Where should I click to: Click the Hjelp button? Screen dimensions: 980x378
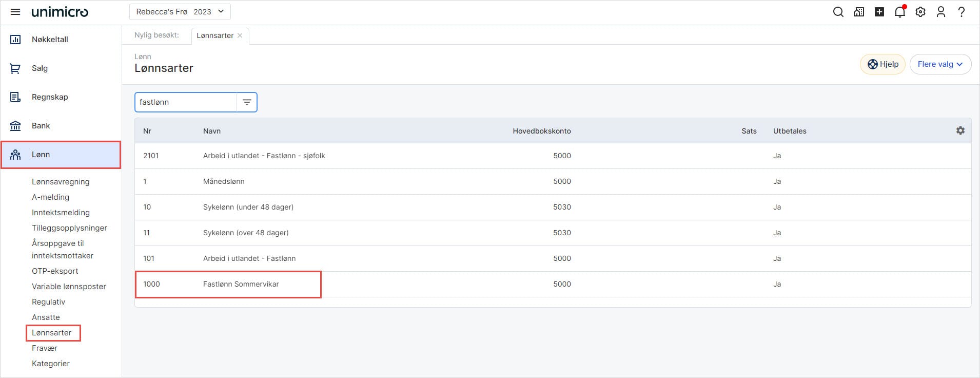point(883,64)
